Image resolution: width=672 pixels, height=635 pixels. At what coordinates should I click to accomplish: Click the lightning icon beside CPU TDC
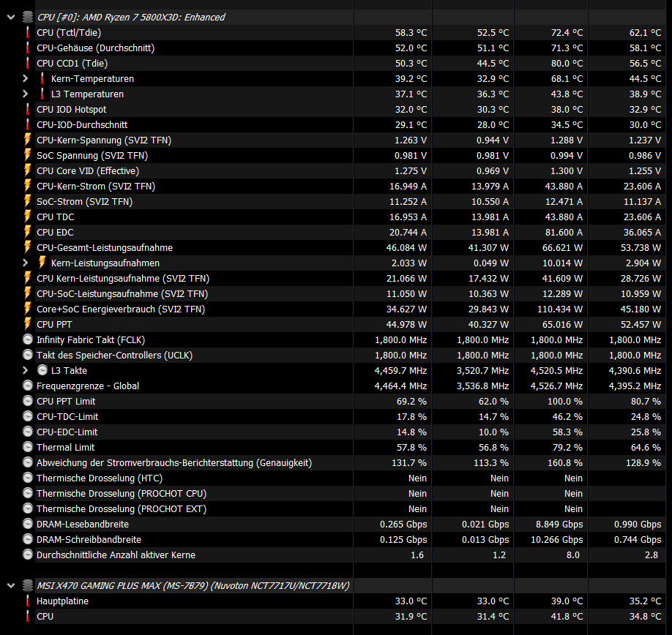tap(27, 217)
